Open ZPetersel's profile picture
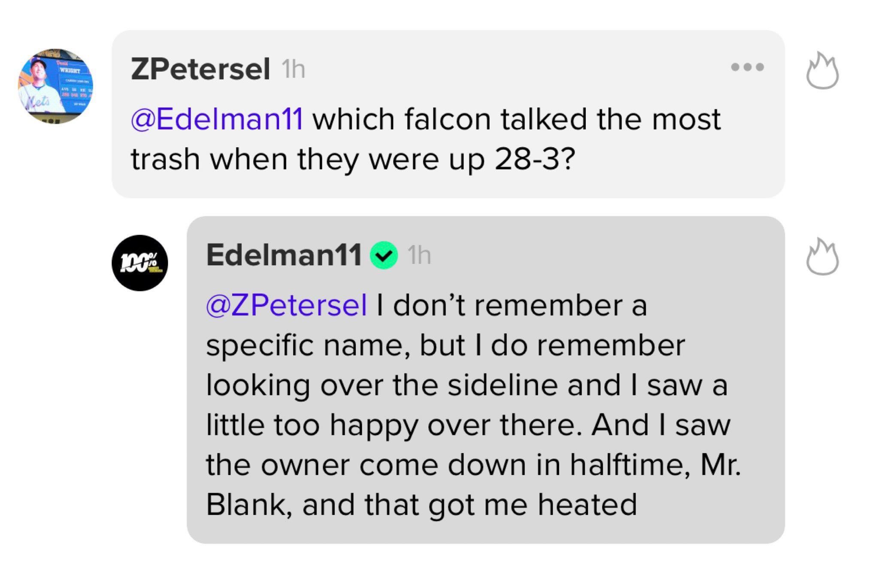 55,86
